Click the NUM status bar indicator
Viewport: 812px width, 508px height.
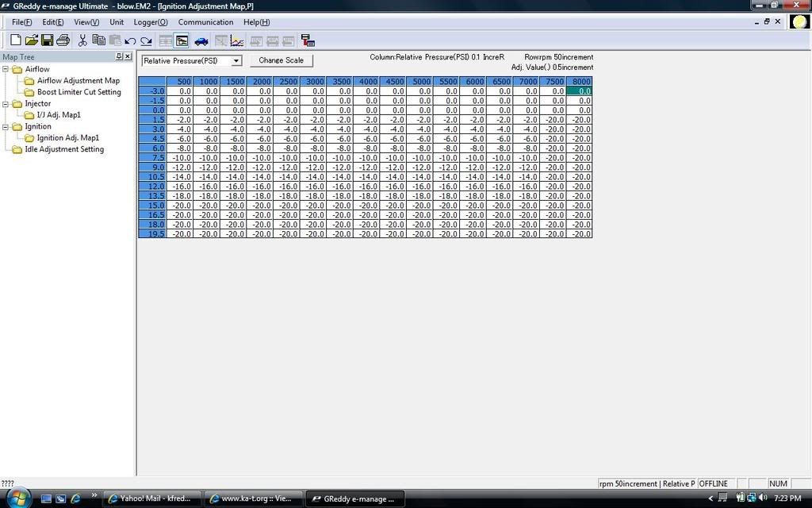coord(778,483)
